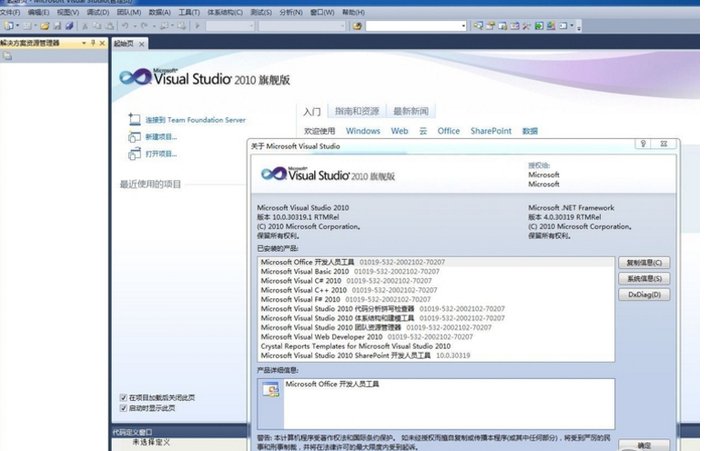The width and height of the screenshot is (705, 451).
Task: Click the 复制信息(C) button
Action: [644, 263]
